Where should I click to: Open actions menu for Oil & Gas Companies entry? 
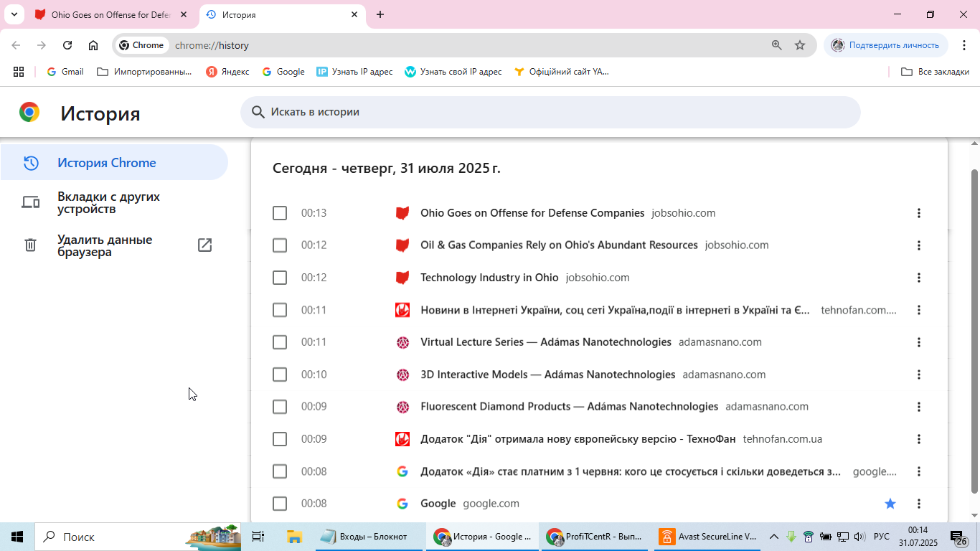tap(919, 245)
